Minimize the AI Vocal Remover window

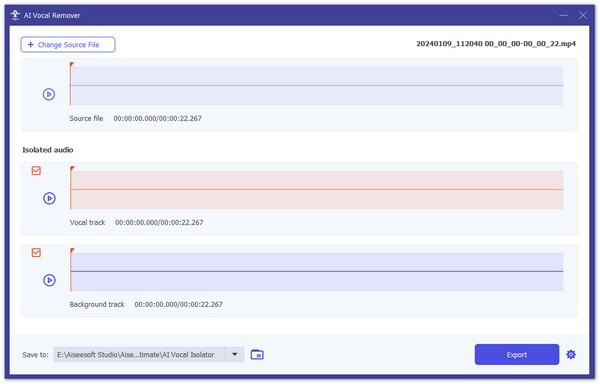point(563,15)
